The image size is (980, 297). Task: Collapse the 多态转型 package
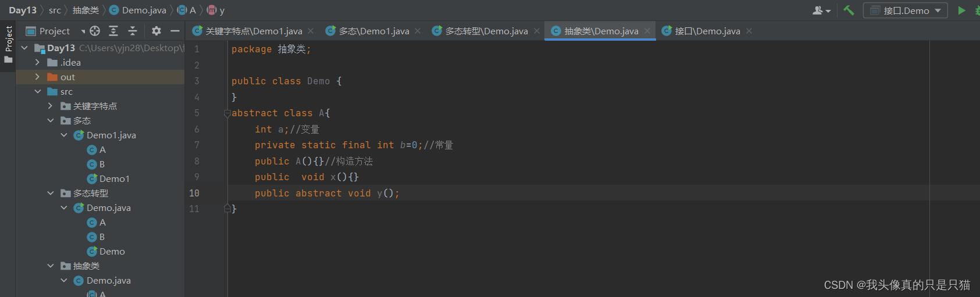pyautogui.click(x=51, y=193)
